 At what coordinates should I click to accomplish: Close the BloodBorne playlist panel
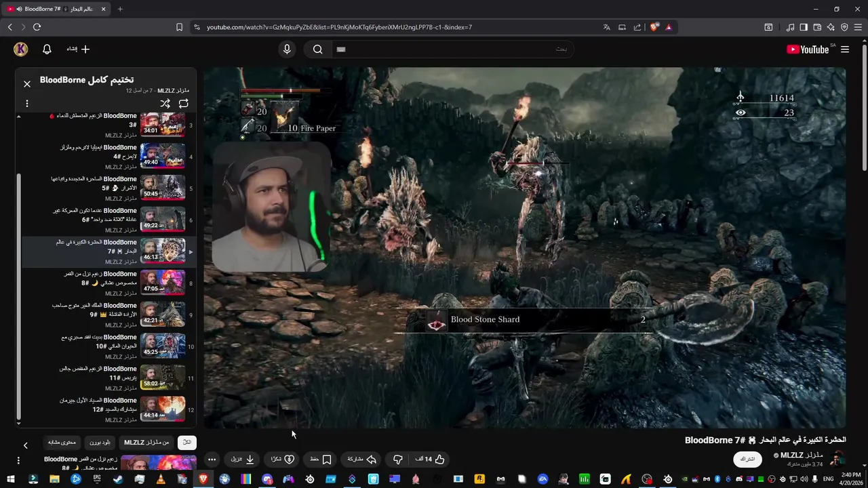pyautogui.click(x=27, y=84)
